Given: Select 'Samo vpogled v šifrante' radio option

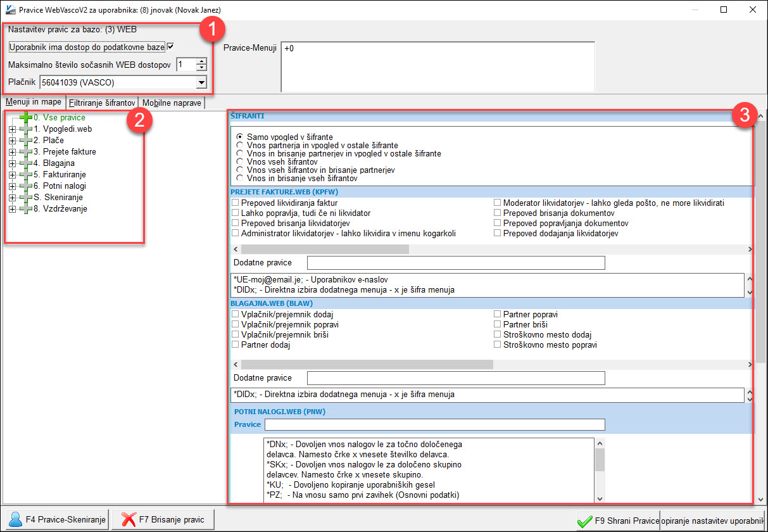Looking at the screenshot, I should pos(239,137).
